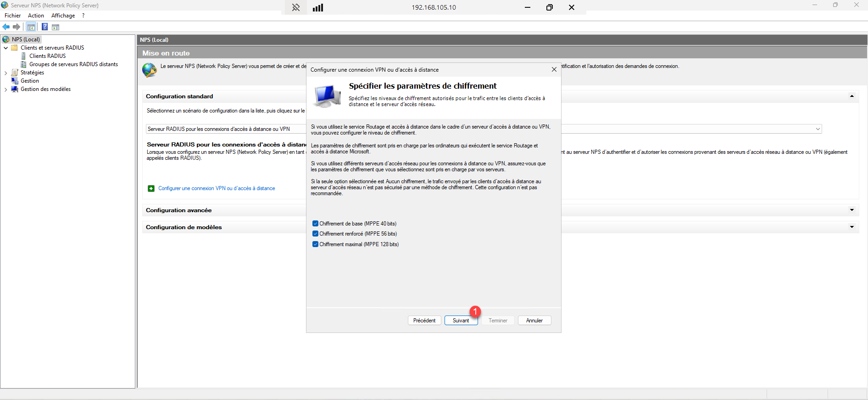Open the Affichage menu
868x400 pixels.
63,16
